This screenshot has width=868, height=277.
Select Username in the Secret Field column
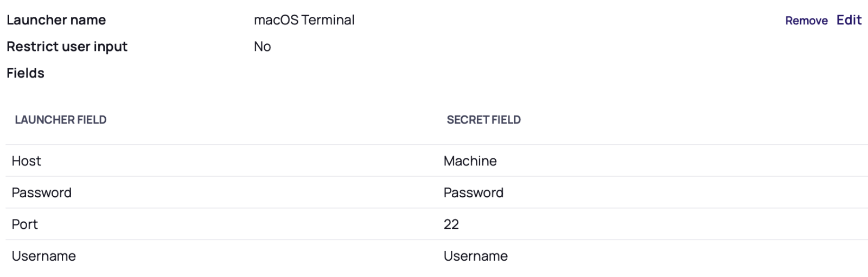point(475,256)
